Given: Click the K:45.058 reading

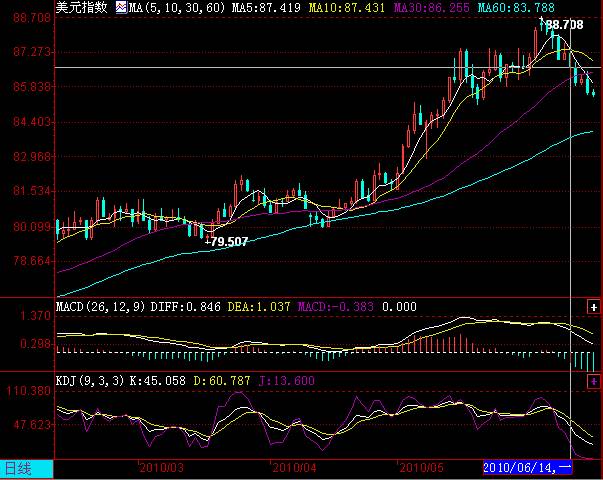Looking at the screenshot, I should pyautogui.click(x=158, y=381).
